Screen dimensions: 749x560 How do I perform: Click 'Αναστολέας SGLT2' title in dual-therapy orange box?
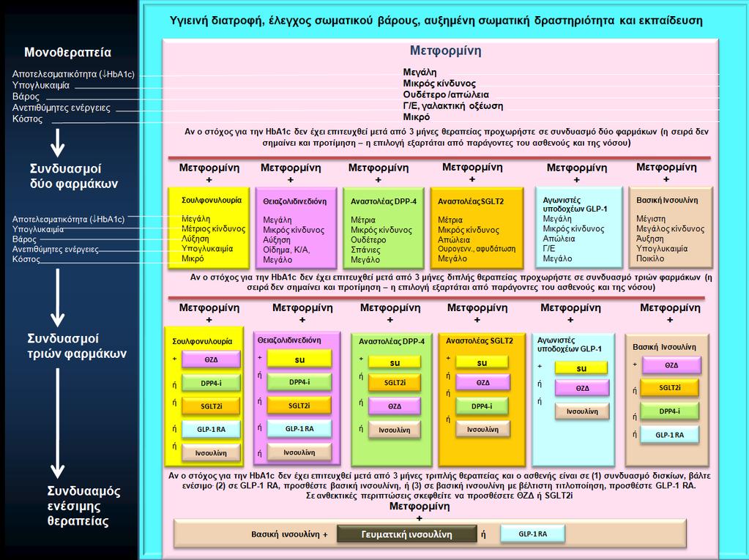[471, 201]
